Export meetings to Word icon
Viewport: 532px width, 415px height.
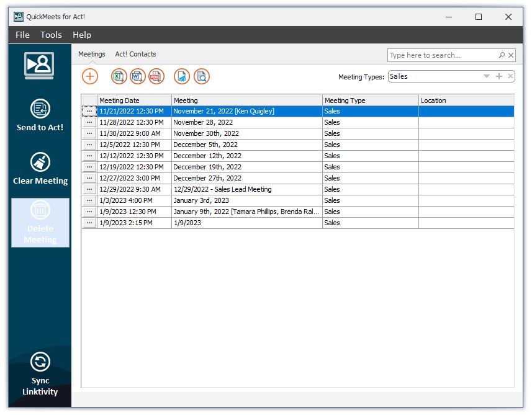coord(137,76)
